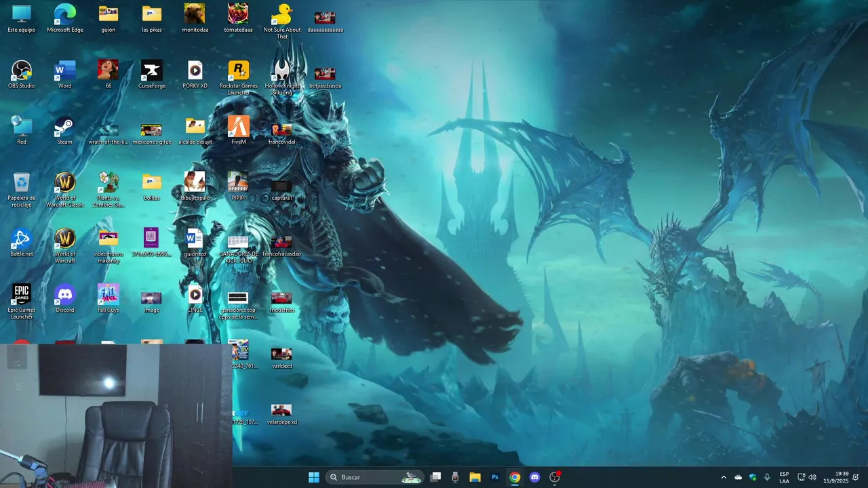The height and width of the screenshot is (488, 868).
Task: Open the Este equipo desktop icon
Action: (x=22, y=19)
